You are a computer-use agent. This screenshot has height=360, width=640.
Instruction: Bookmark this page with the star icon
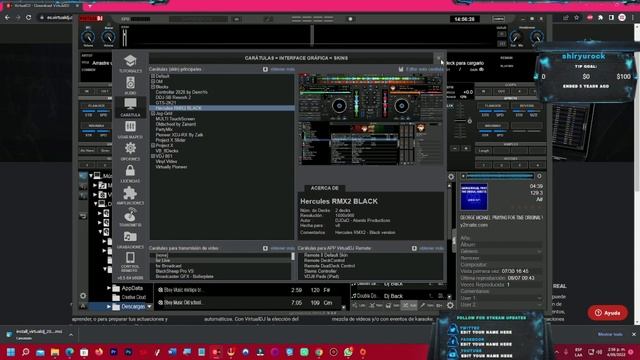[576, 18]
